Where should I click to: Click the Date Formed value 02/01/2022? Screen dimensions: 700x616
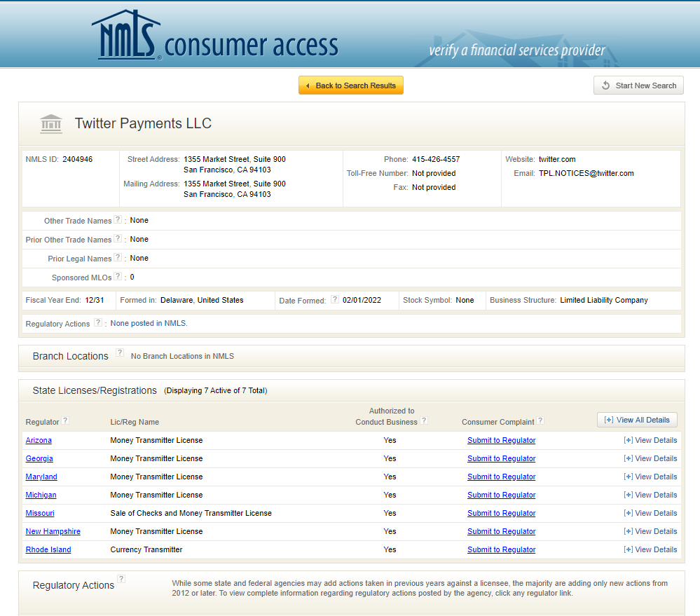(x=362, y=300)
